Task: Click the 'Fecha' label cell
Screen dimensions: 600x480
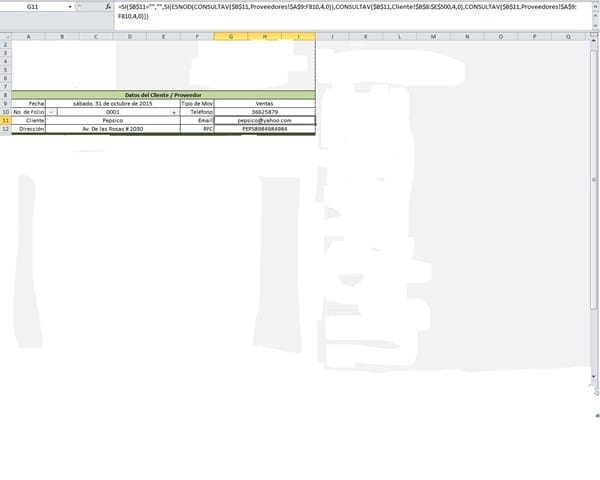Action: [29, 104]
